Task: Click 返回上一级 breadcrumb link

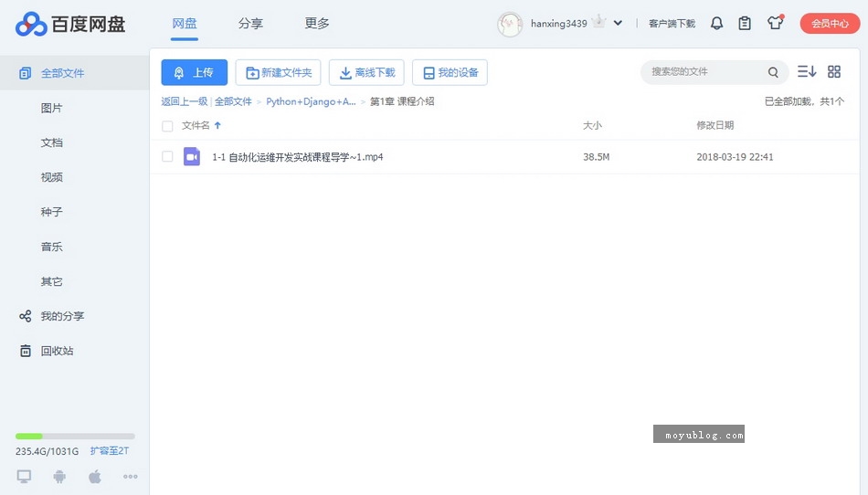Action: (185, 101)
